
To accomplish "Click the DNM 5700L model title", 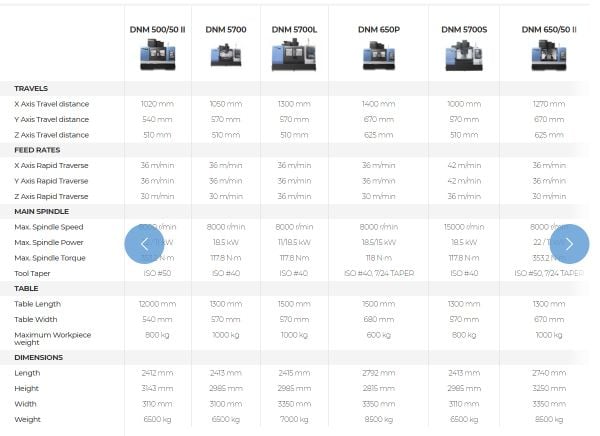I will 294,29.
